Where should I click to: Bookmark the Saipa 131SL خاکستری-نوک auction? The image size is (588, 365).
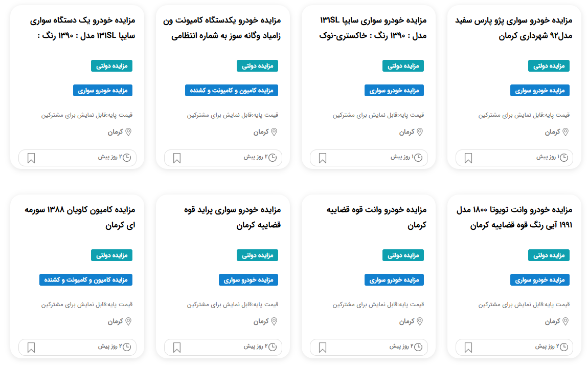coord(323,158)
